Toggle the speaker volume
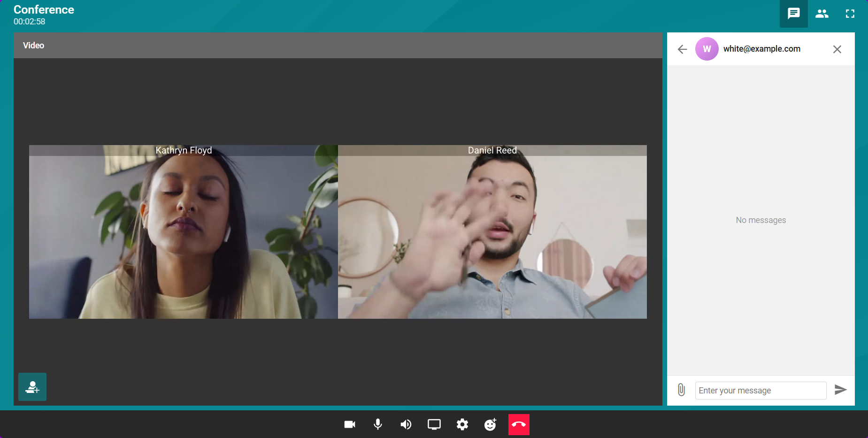 click(406, 424)
